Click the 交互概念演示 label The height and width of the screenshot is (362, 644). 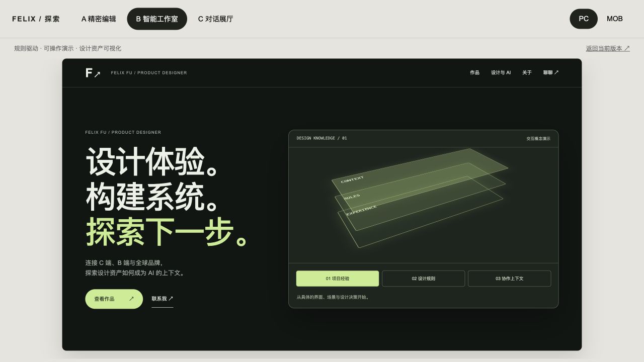[x=538, y=138]
